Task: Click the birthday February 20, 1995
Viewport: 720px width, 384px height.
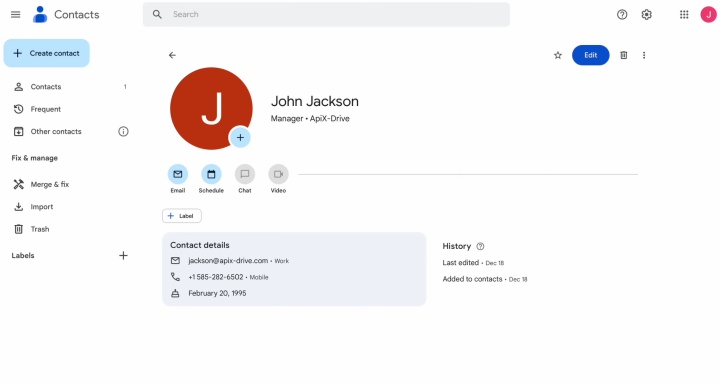Action: [217, 293]
